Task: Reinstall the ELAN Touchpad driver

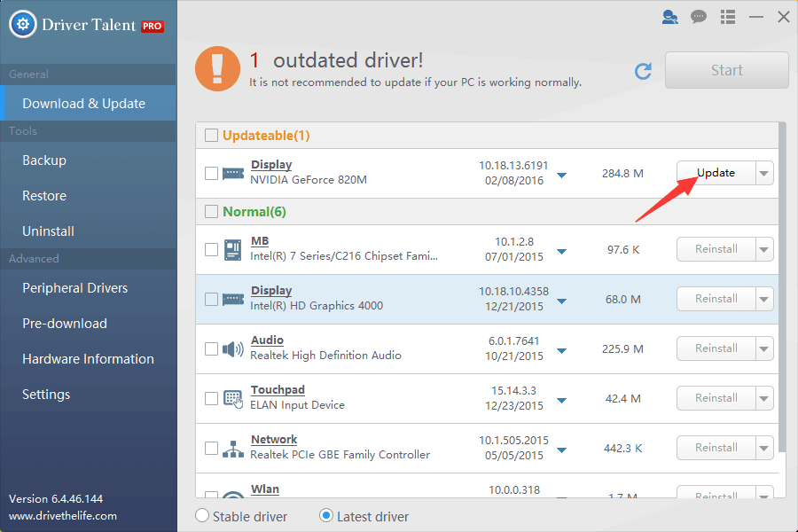Action: (716, 398)
